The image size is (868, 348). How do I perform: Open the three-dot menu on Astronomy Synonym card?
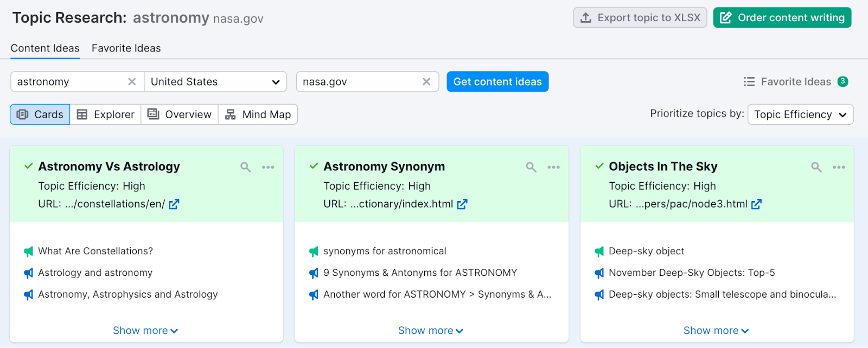tap(553, 167)
